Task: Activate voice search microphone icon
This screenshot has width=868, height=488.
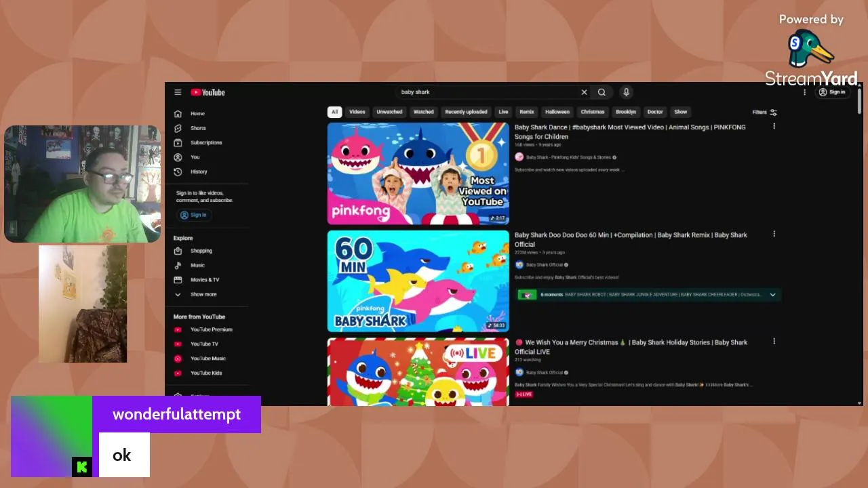Action: click(626, 92)
